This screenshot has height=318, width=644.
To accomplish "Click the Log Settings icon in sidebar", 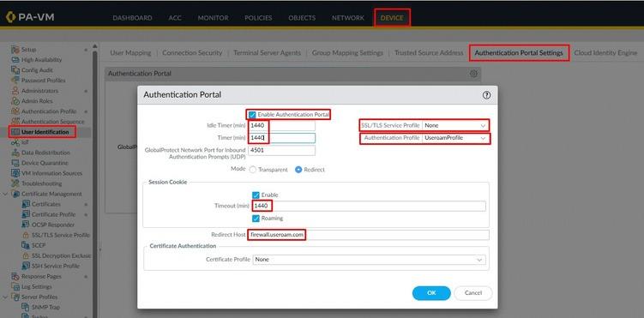I will click(15, 286).
